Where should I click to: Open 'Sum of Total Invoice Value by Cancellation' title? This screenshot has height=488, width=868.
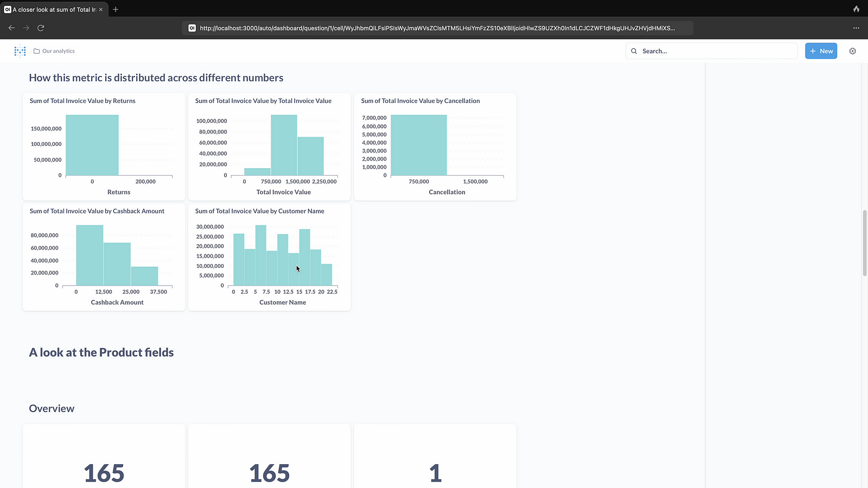(420, 101)
